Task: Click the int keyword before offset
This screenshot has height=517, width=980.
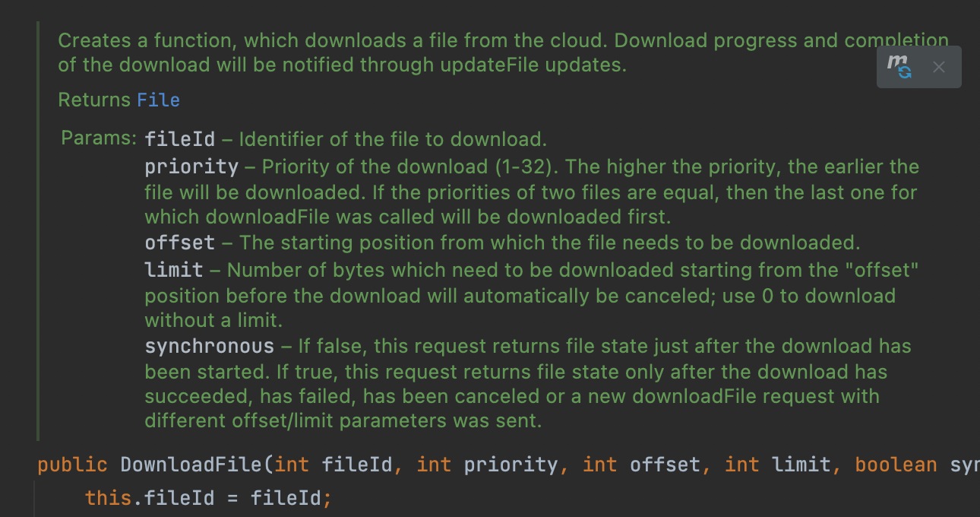Action: [x=599, y=465]
